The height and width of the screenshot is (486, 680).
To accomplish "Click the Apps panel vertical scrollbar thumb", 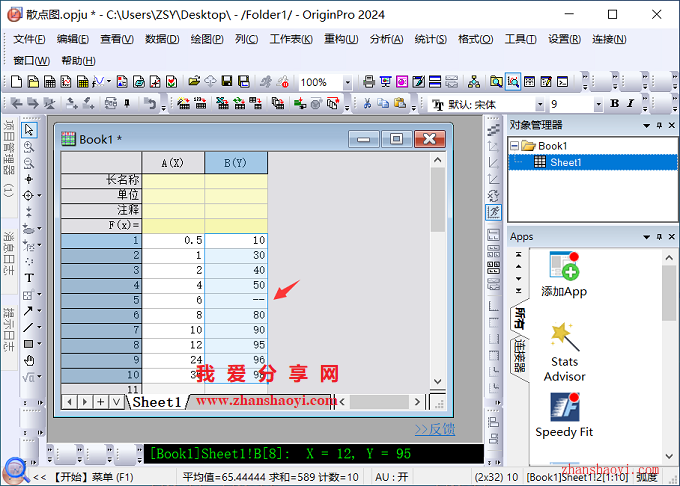I will click(669, 293).
